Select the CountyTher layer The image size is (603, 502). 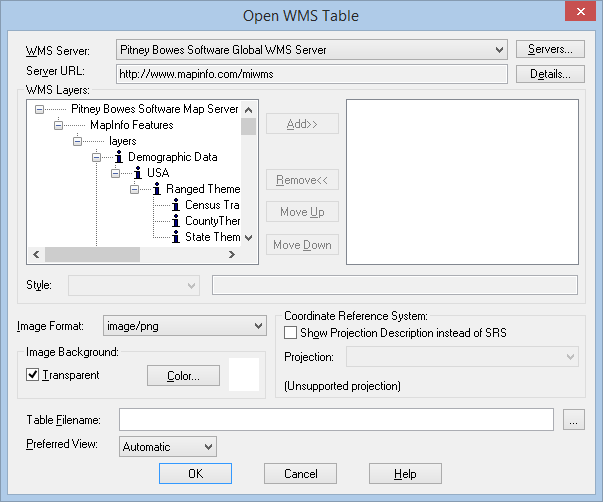click(212, 221)
